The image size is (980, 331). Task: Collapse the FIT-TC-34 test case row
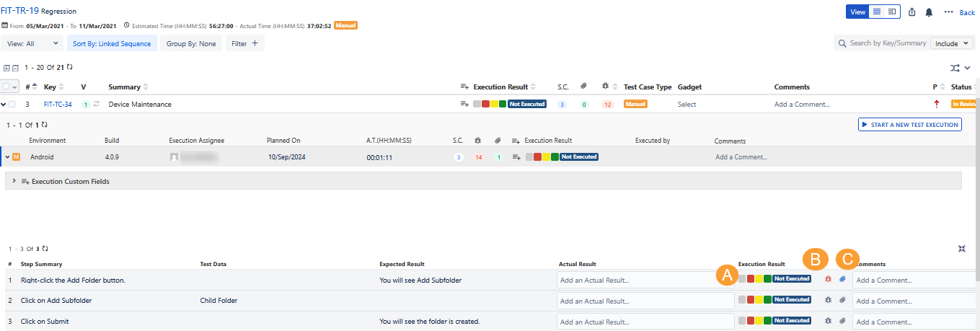coord(4,104)
